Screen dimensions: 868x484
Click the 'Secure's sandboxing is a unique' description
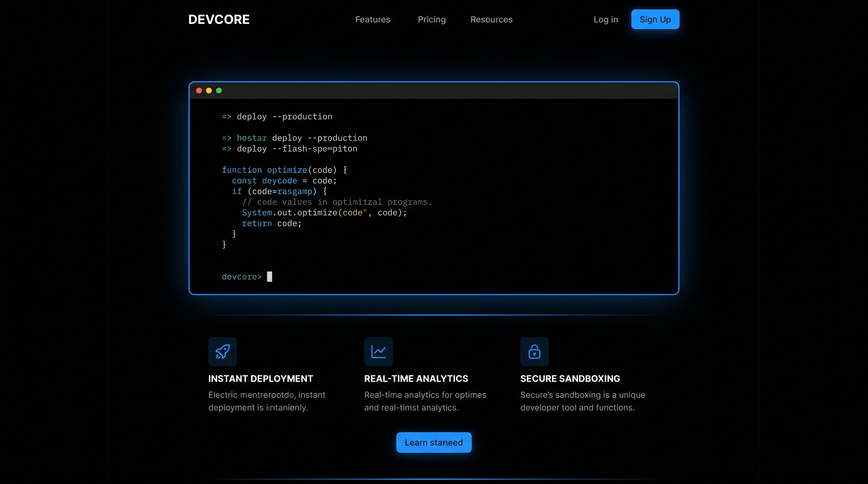583,395
